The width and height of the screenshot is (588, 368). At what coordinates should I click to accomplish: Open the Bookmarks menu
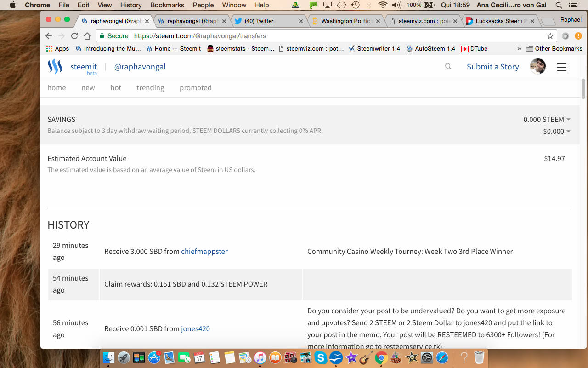point(167,5)
